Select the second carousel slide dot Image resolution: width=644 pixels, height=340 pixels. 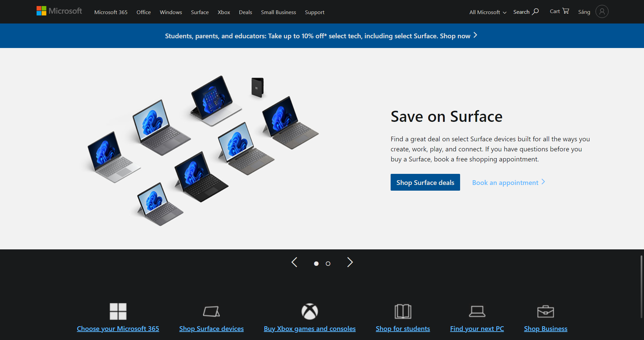click(328, 264)
